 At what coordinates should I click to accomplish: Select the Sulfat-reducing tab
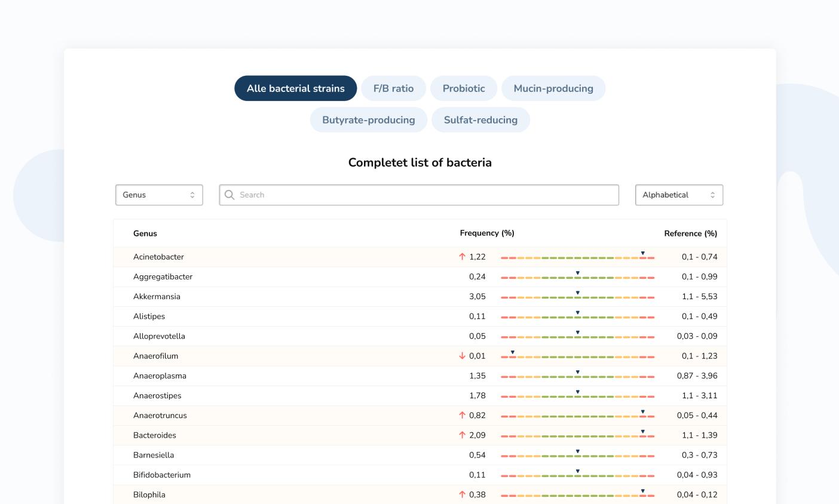(480, 120)
